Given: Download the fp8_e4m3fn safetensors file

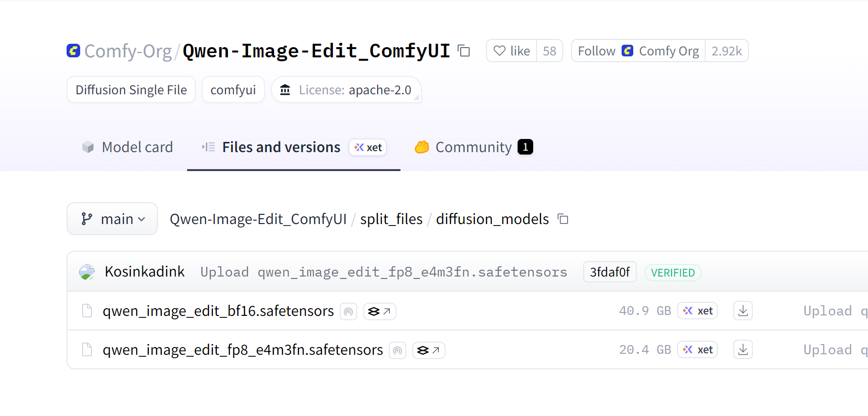Looking at the screenshot, I should tap(743, 349).
